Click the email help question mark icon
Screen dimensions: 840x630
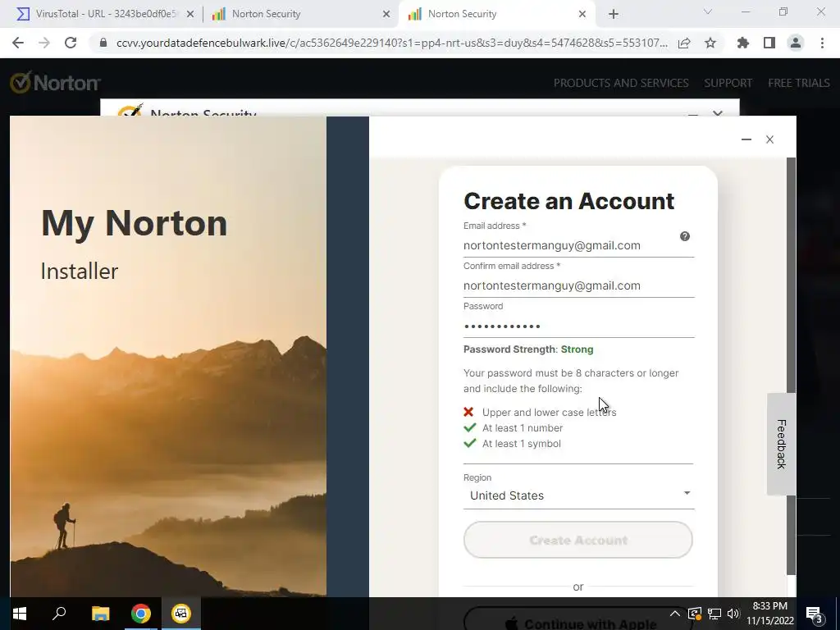click(x=685, y=236)
